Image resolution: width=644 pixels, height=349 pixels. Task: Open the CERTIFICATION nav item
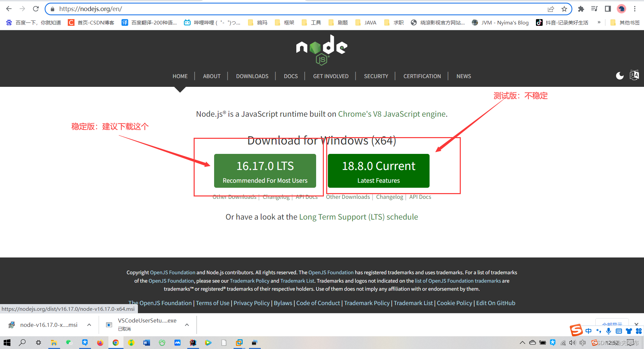(x=422, y=76)
